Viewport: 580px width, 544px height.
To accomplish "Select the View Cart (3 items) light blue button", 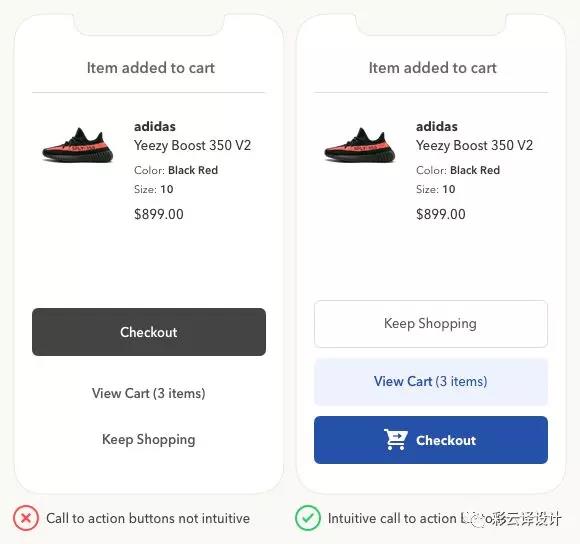I will 431,382.
